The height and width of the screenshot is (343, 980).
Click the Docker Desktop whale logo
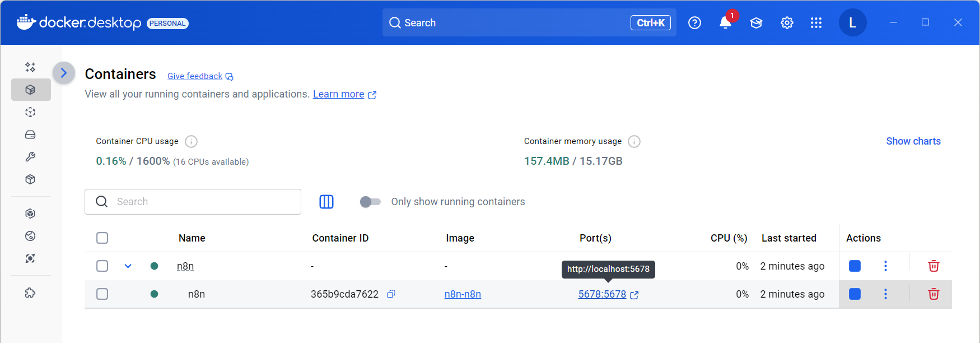click(x=26, y=22)
